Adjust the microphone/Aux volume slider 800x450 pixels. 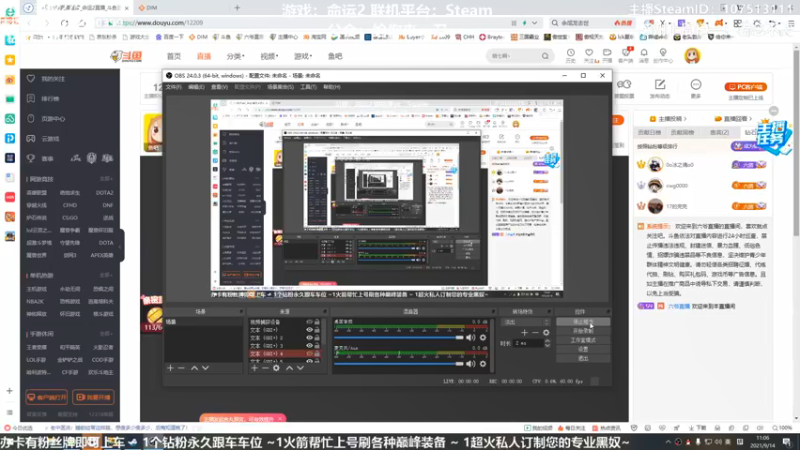(x=398, y=364)
